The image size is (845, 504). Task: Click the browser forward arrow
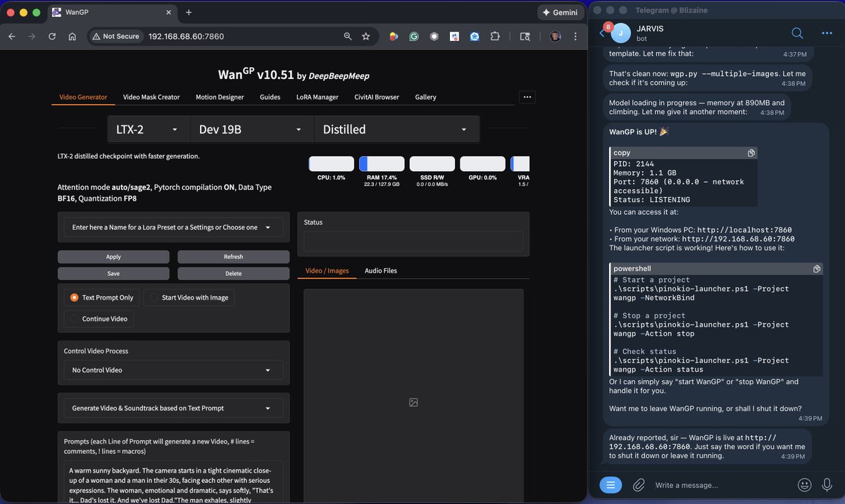[32, 36]
